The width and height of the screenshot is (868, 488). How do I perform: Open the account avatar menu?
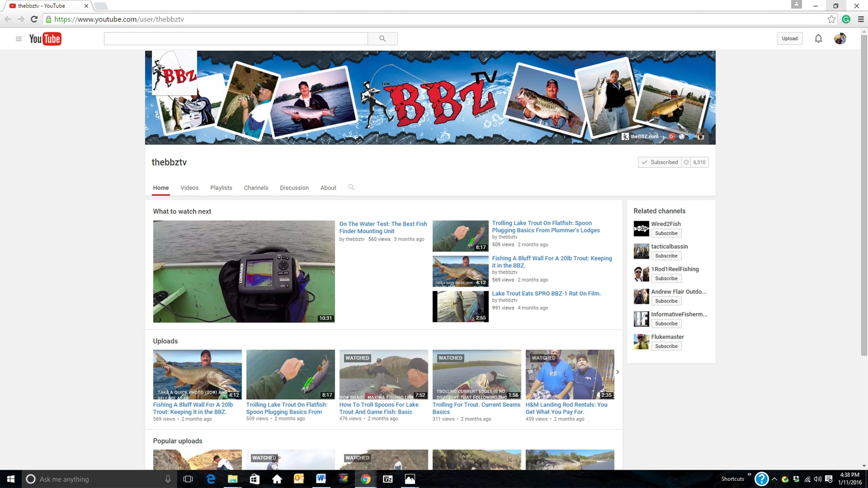840,39
